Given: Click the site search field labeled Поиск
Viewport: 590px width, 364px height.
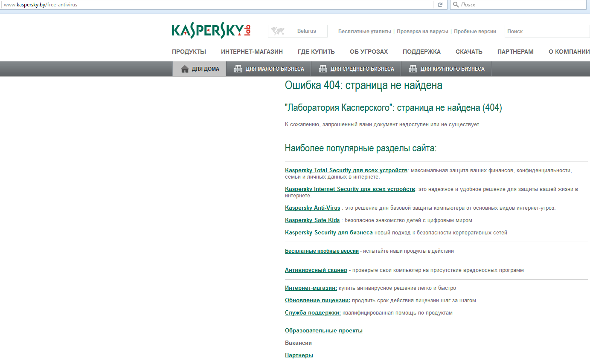Looking at the screenshot, I should pyautogui.click(x=547, y=31).
